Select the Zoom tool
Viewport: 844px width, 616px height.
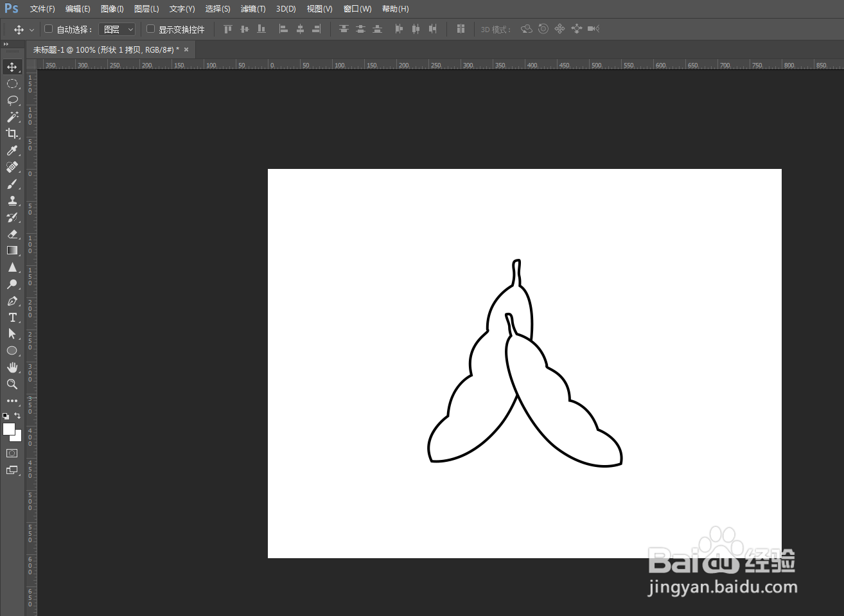(x=12, y=384)
